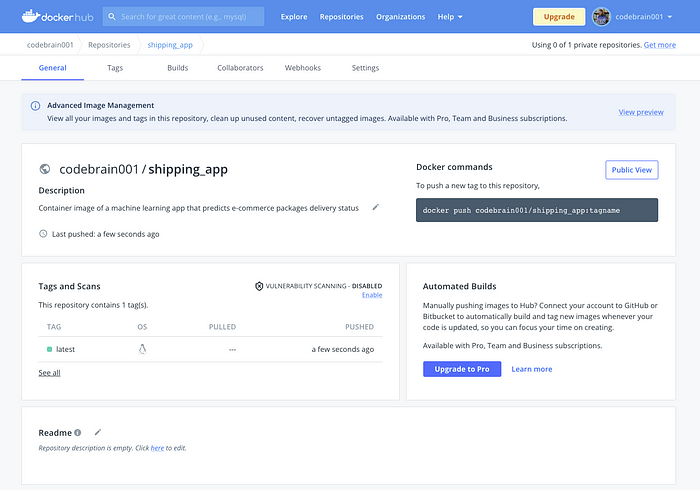Click the OS column header
This screenshot has width=700, height=490.
pyautogui.click(x=142, y=327)
